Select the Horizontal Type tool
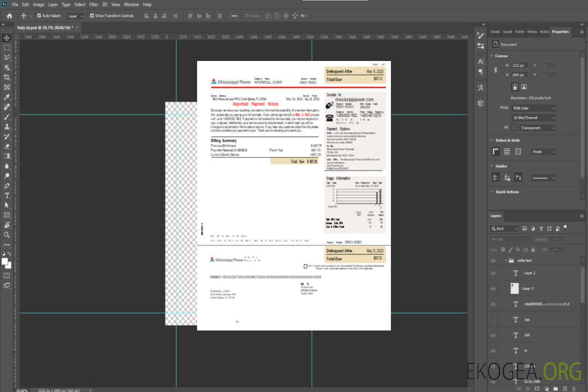 click(7, 195)
